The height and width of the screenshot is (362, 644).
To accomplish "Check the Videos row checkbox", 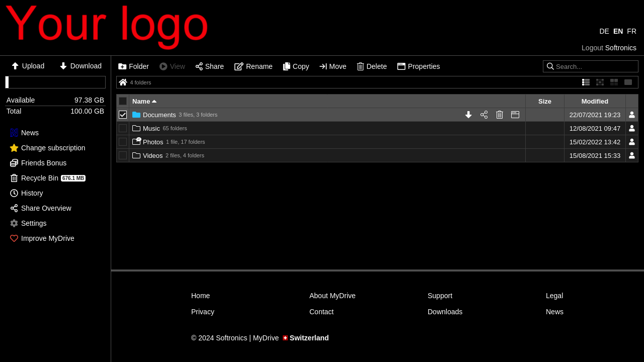I will click(x=123, y=155).
